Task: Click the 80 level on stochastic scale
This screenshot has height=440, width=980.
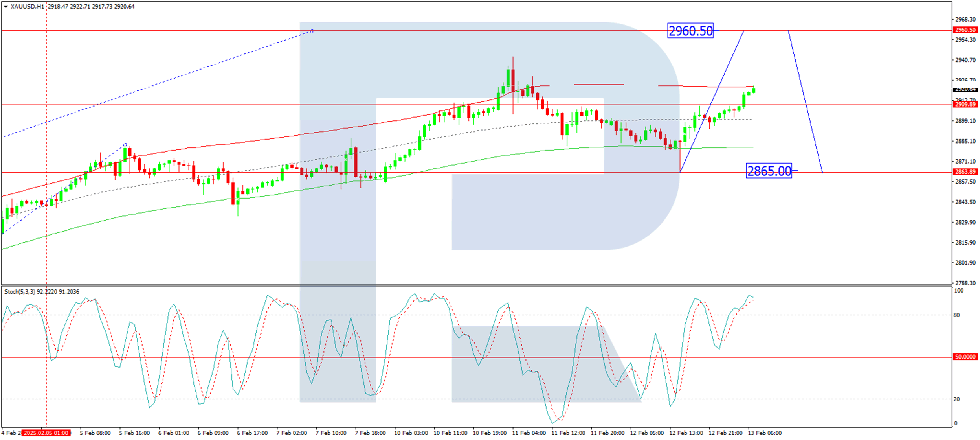Action: coord(956,315)
